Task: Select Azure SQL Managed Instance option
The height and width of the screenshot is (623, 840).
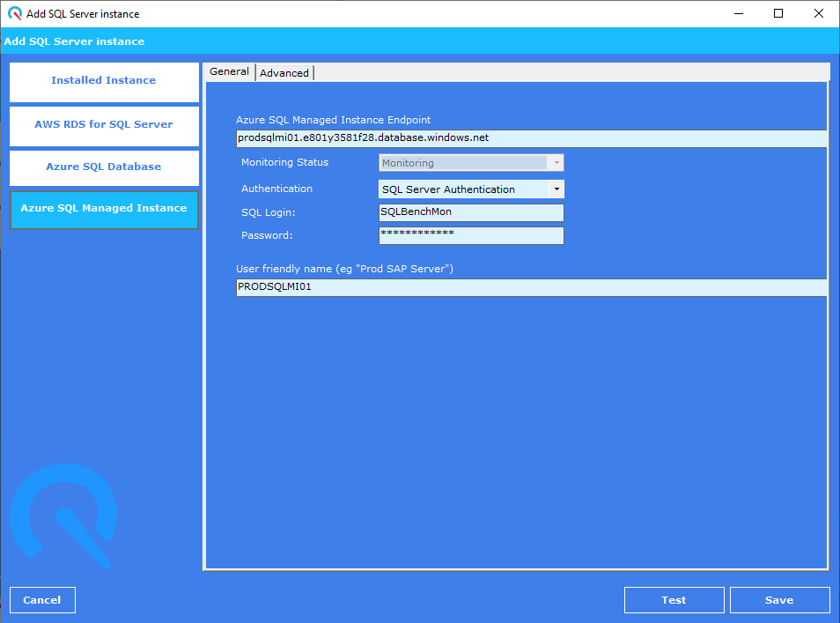Action: tap(104, 209)
